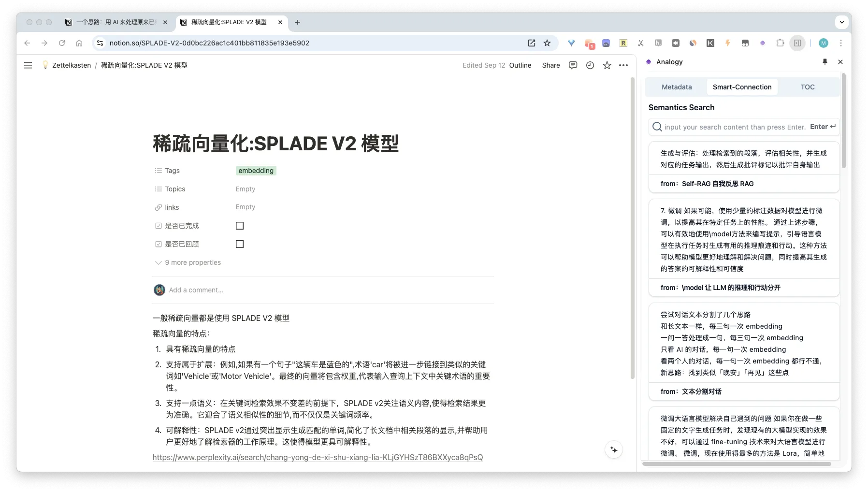Open the tab search dropdown arrow

coord(842,22)
